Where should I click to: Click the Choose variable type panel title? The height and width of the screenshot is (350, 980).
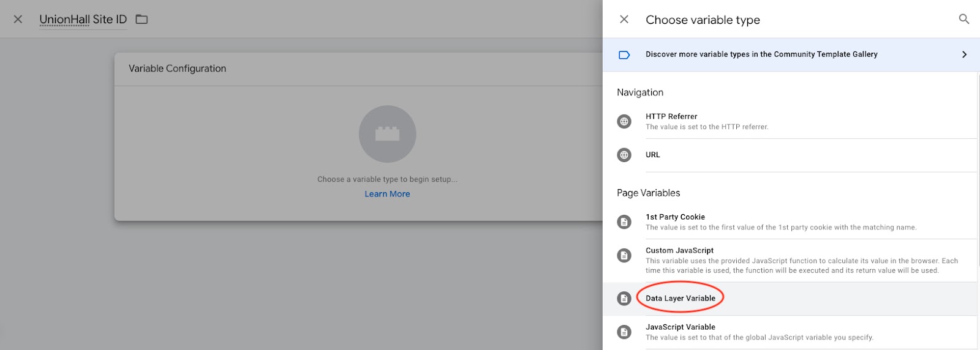[x=703, y=20]
